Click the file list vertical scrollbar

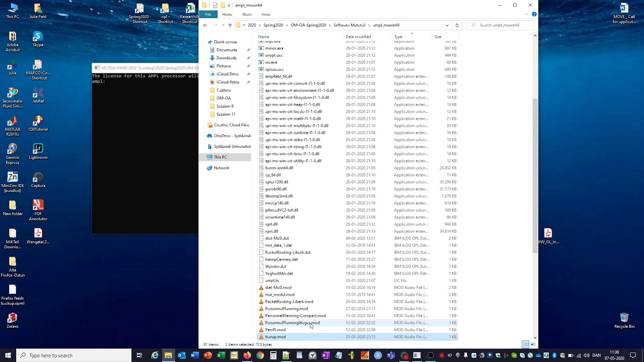(x=535, y=176)
